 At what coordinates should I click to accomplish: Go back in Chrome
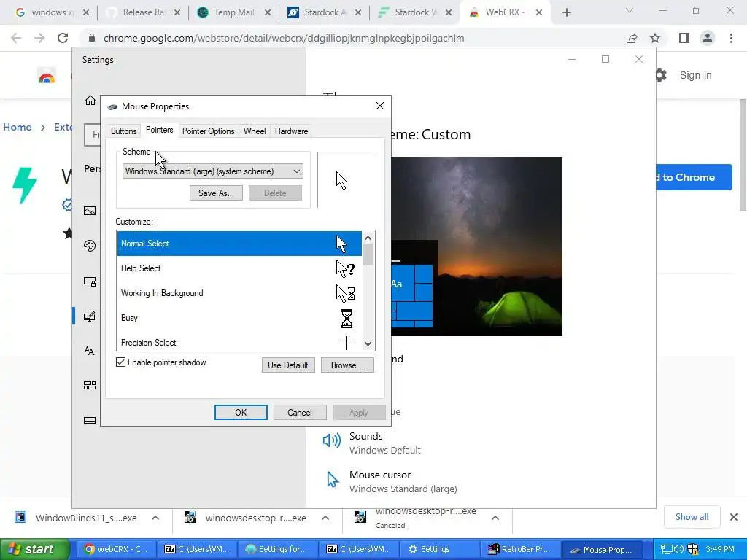click(x=16, y=38)
